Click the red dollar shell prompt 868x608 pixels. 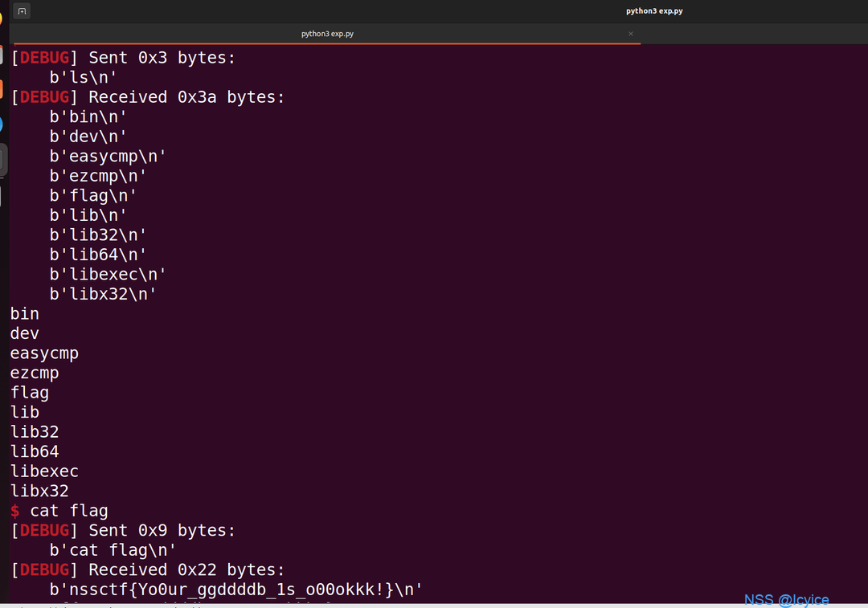(x=15, y=511)
